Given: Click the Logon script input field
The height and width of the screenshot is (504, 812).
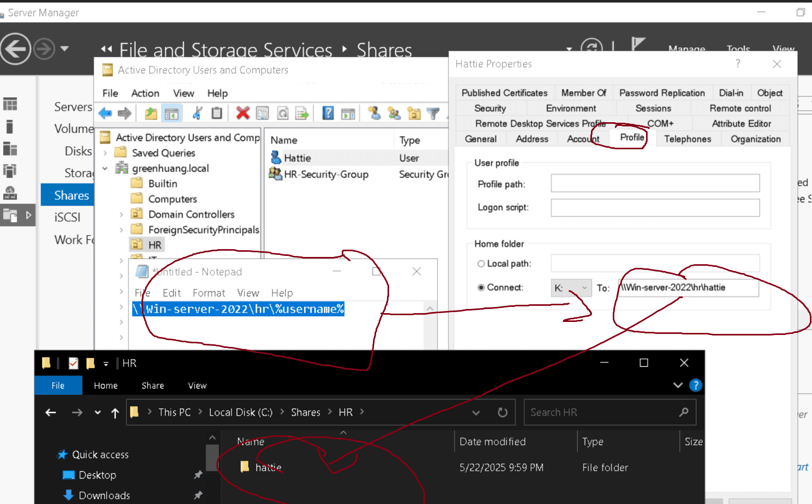Looking at the screenshot, I should [x=655, y=208].
